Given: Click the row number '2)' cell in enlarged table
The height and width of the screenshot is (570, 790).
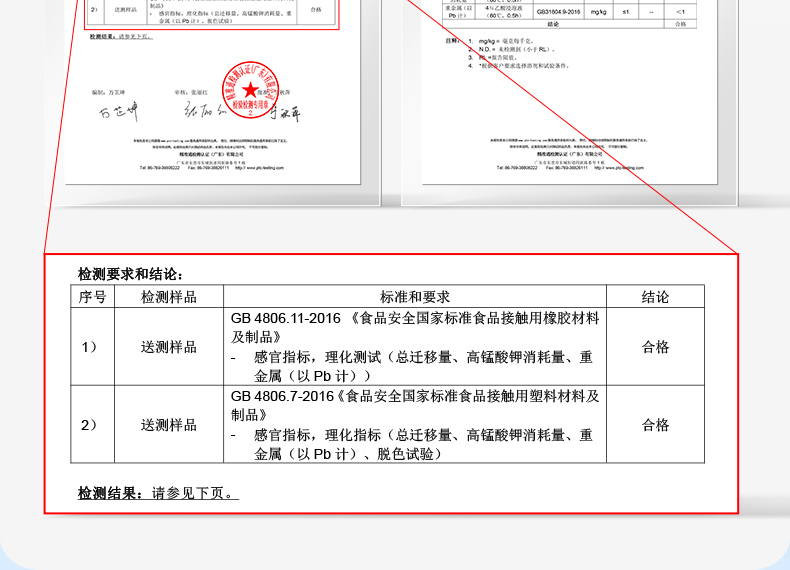Looking at the screenshot, I should (x=93, y=425).
